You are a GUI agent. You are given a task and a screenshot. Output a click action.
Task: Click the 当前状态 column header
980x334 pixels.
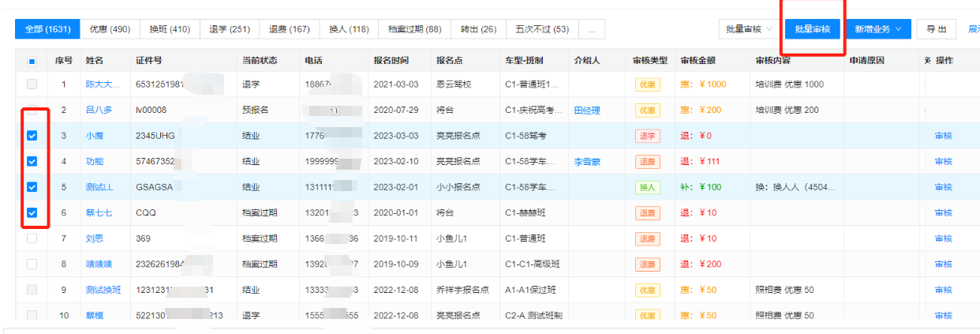coord(260,61)
